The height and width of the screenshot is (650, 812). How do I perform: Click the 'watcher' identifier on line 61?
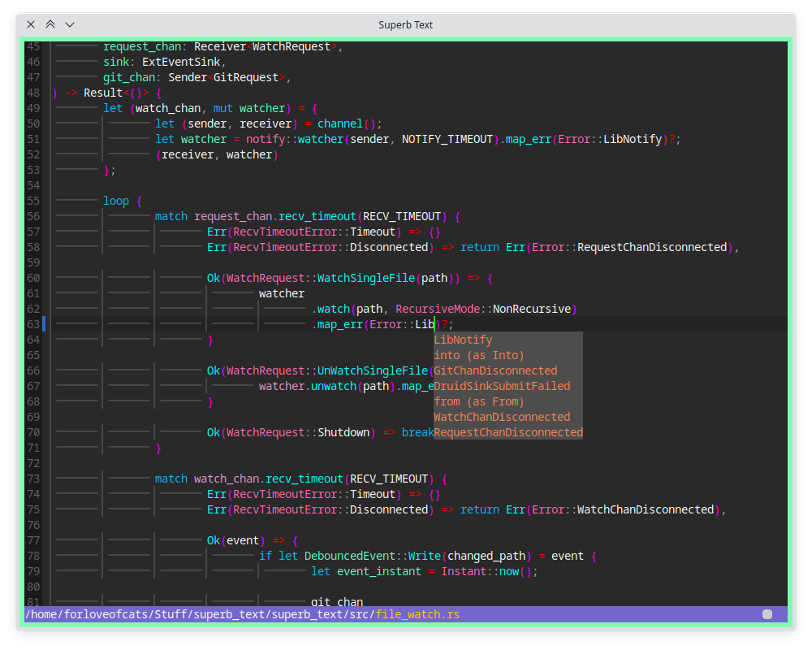pyautogui.click(x=282, y=294)
